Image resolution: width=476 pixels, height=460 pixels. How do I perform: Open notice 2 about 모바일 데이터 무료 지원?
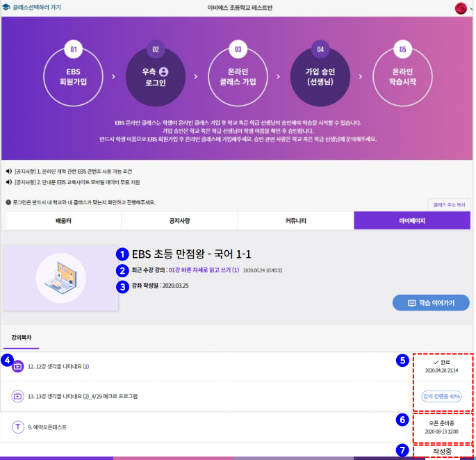[x=77, y=182]
